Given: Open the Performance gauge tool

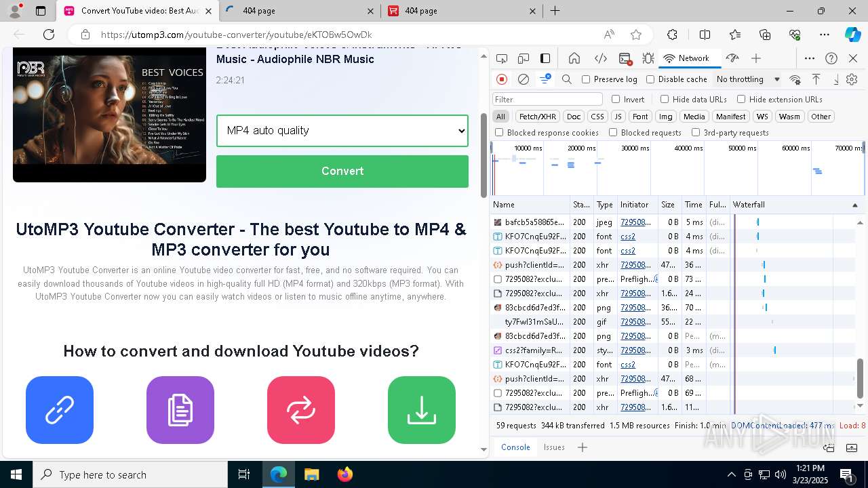Looking at the screenshot, I should coord(732,58).
